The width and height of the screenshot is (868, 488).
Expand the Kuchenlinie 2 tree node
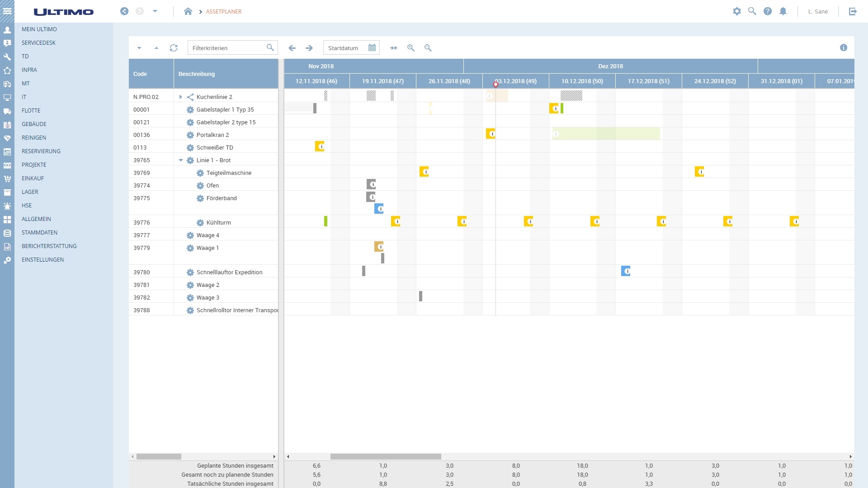[x=181, y=96]
